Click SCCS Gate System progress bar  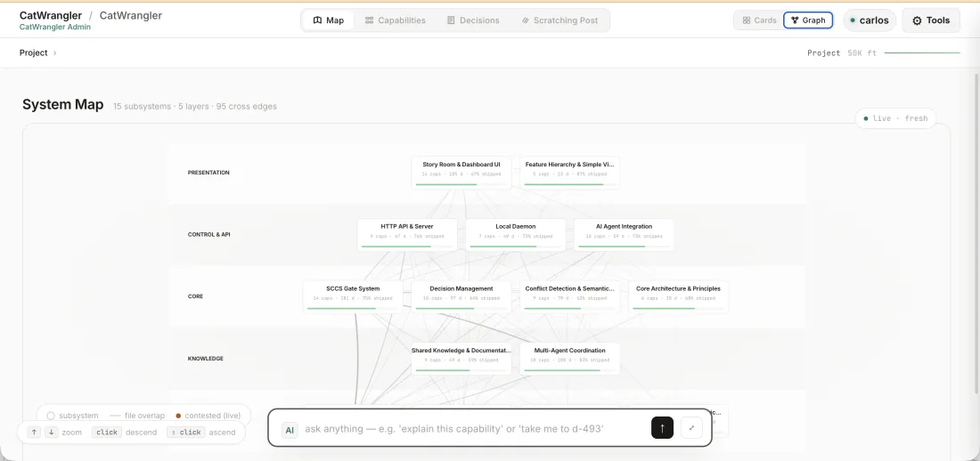[353, 309]
